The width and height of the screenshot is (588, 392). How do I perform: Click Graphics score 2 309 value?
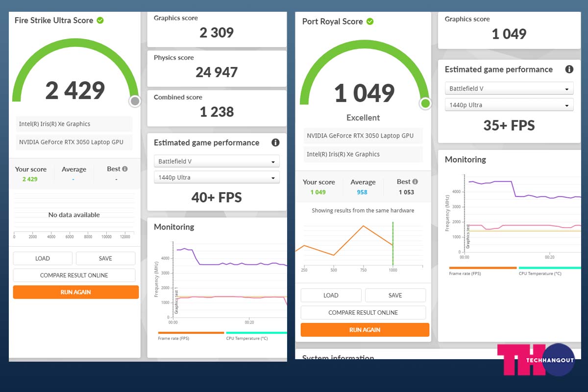click(x=217, y=33)
